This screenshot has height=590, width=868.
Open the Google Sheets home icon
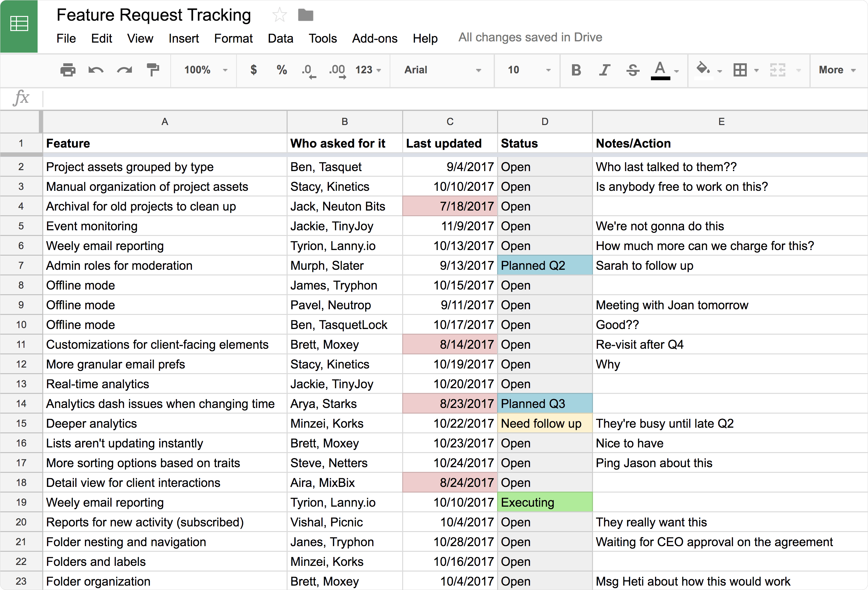point(19,26)
